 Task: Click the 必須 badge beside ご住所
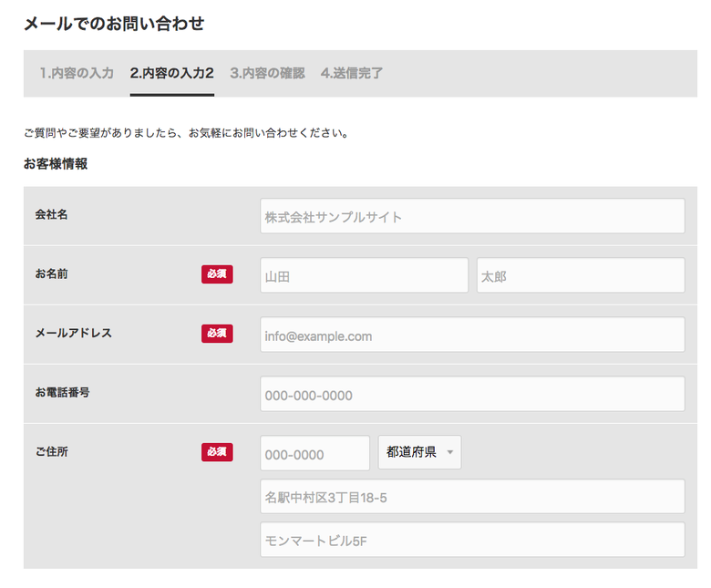coord(217,451)
